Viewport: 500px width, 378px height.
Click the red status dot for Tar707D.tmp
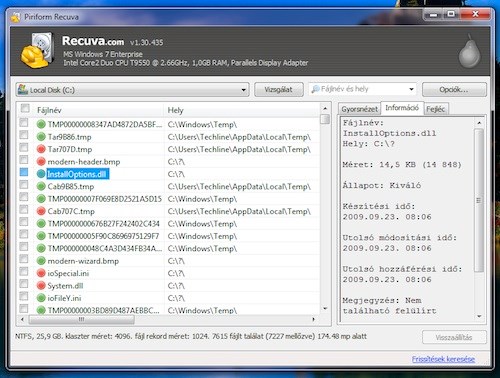pos(41,149)
